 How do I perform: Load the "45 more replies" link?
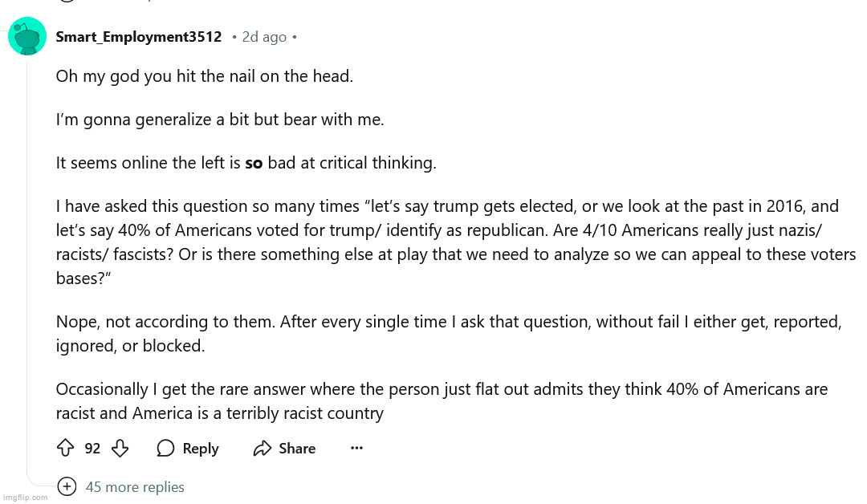tap(135, 487)
